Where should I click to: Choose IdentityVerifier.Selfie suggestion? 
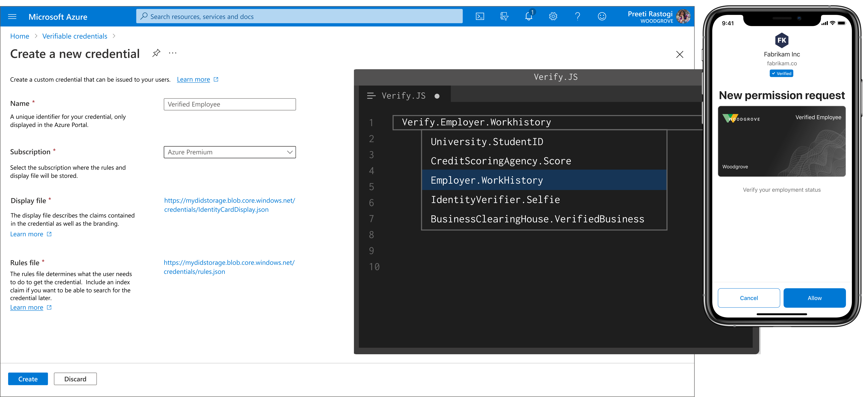pyautogui.click(x=495, y=200)
